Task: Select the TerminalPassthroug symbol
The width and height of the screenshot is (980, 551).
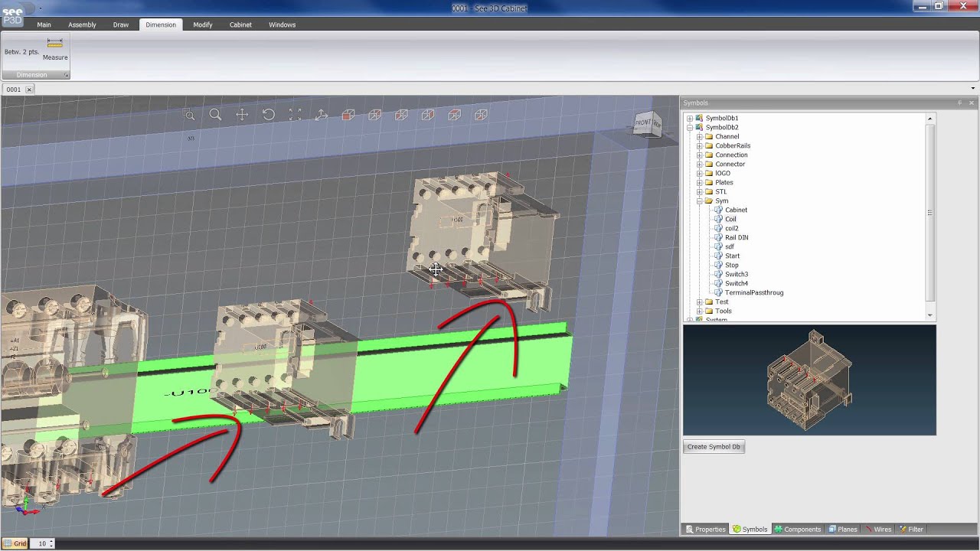Action: (x=754, y=292)
